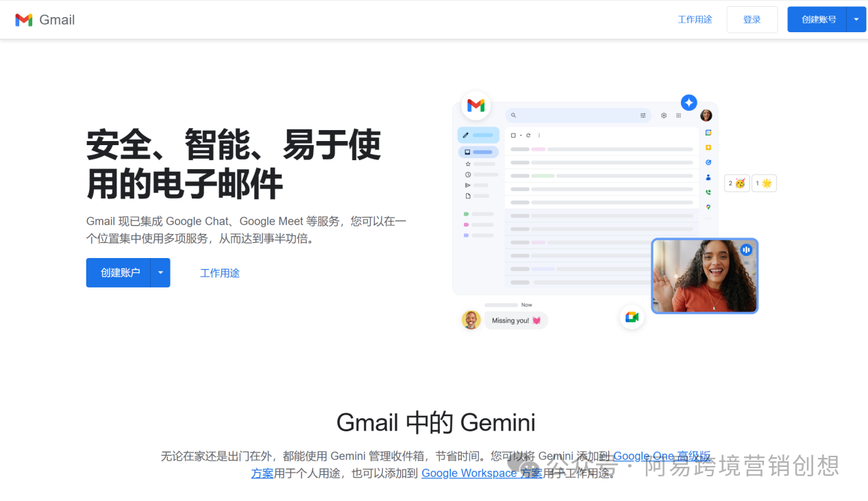The image size is (868, 501).
Task: Click the Google Maps pin icon
Action: (x=708, y=207)
